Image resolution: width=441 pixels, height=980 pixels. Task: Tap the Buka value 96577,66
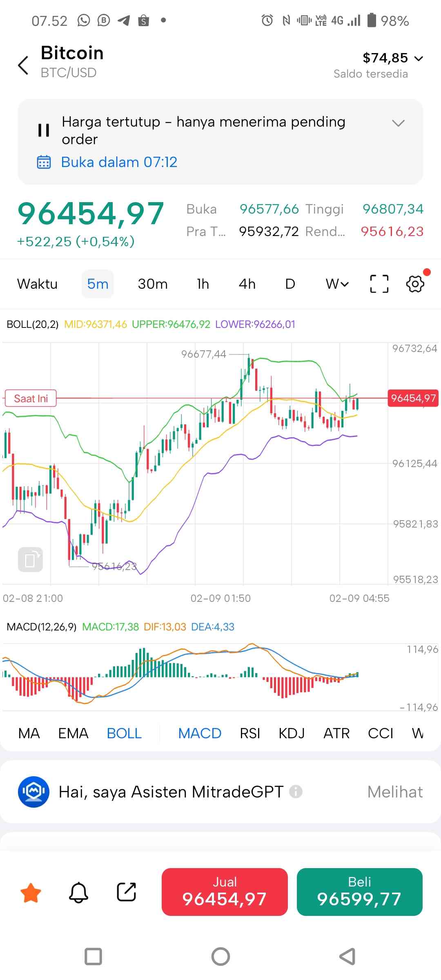click(269, 209)
